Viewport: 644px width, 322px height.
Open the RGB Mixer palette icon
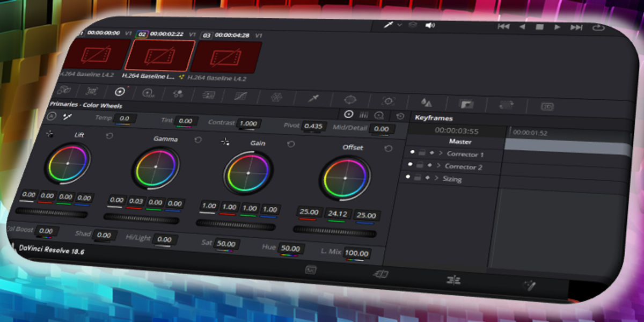178,94
